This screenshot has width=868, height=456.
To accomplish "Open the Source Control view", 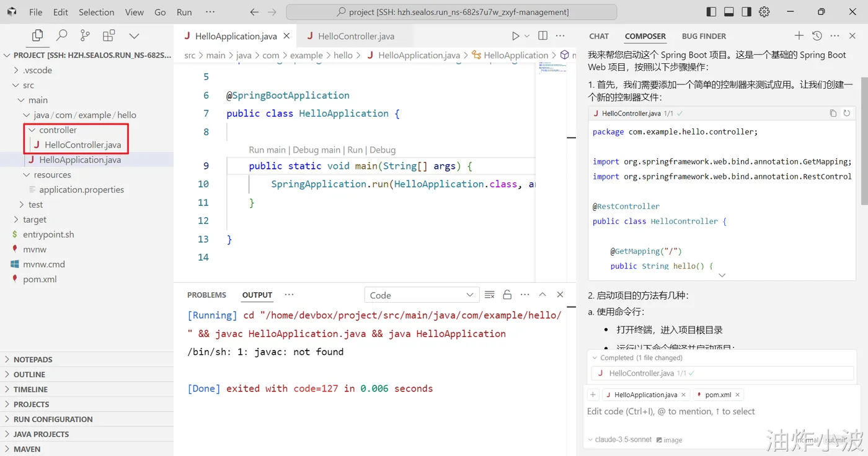I will click(85, 36).
